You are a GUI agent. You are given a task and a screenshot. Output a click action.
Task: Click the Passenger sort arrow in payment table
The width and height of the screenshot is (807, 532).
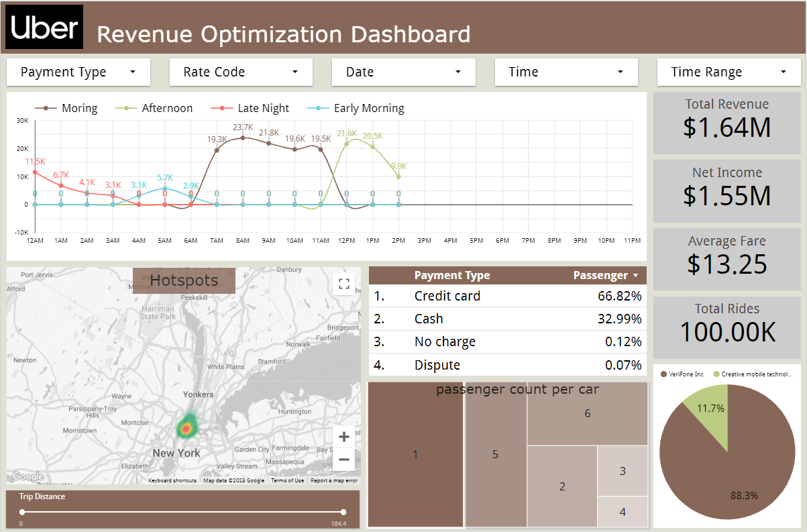coord(635,275)
